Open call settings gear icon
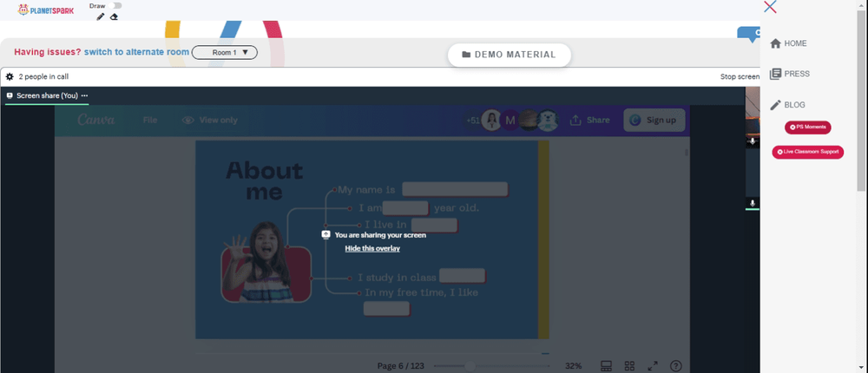Image resolution: width=868 pixels, height=373 pixels. tap(10, 77)
